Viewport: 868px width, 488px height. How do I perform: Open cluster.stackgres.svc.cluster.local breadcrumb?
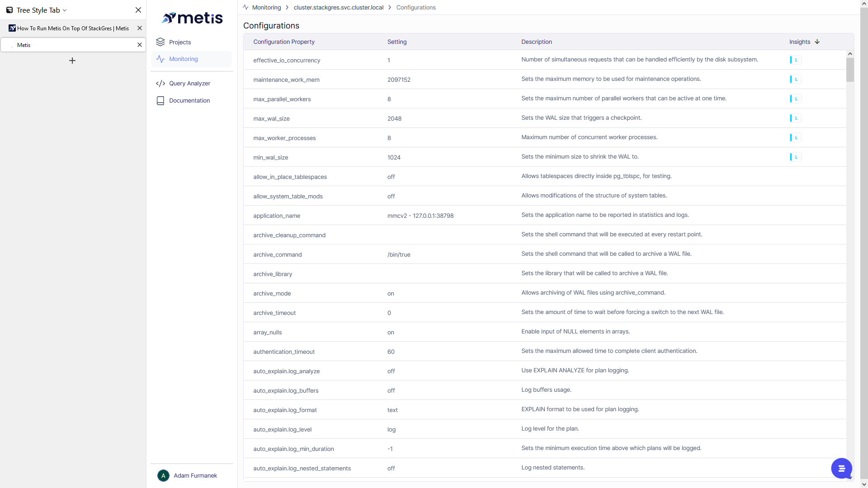(338, 8)
